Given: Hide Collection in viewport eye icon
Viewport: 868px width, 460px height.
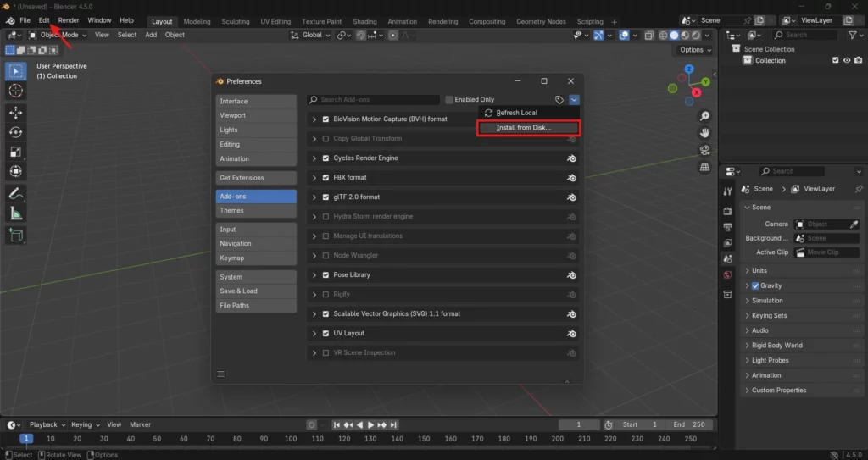Looking at the screenshot, I should click(x=847, y=60).
